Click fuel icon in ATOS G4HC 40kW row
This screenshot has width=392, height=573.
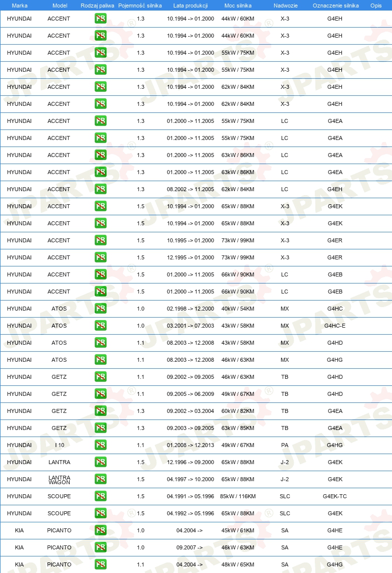(101, 309)
